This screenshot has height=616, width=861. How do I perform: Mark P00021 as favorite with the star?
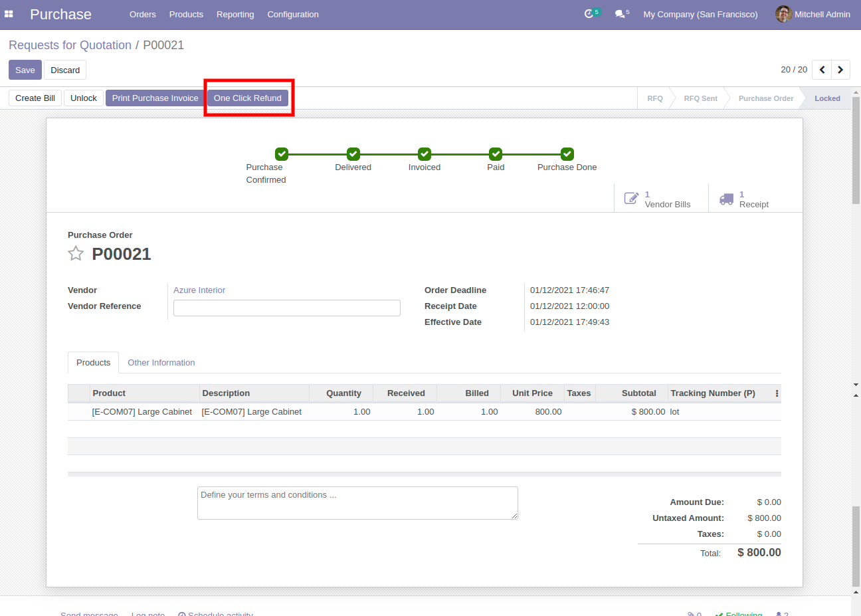tap(76, 254)
